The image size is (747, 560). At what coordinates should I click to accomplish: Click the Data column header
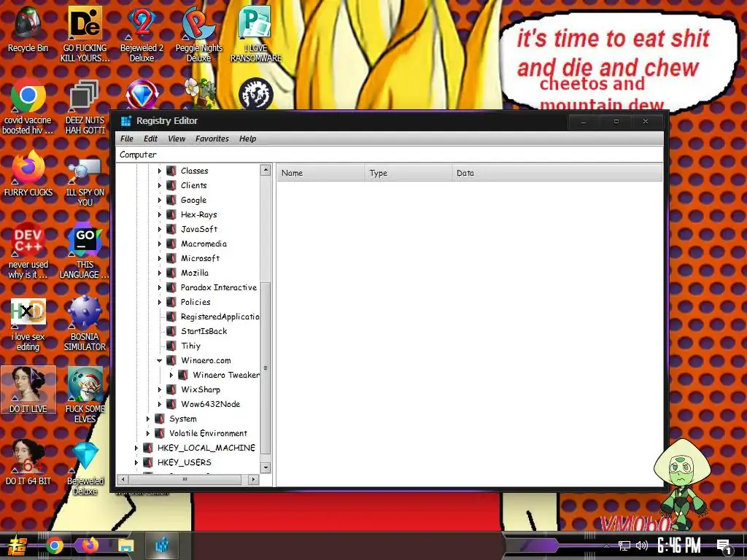pos(557,173)
